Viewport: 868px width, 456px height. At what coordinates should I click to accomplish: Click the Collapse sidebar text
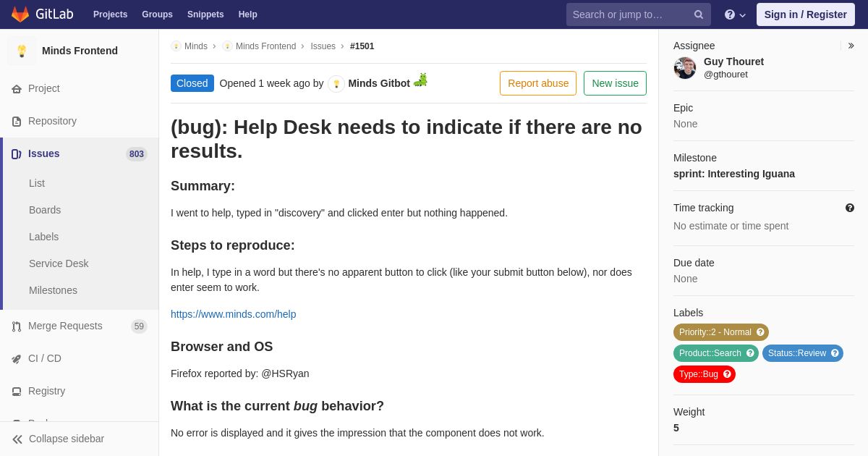67,439
